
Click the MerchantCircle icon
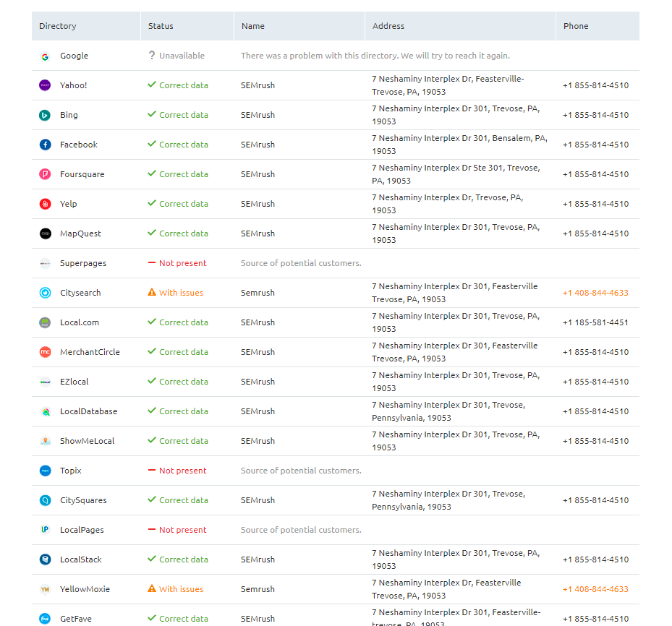(x=44, y=351)
